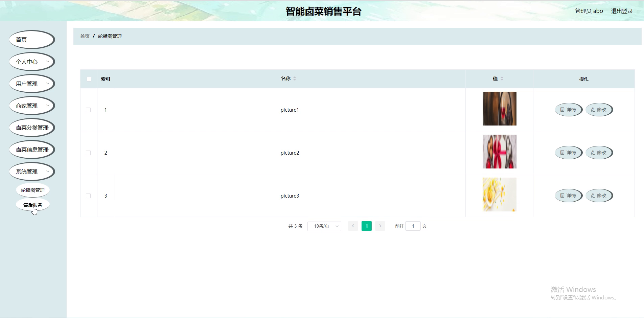Open 卤菜信息管理 from the sidebar
This screenshot has height=318, width=644.
pos(32,150)
